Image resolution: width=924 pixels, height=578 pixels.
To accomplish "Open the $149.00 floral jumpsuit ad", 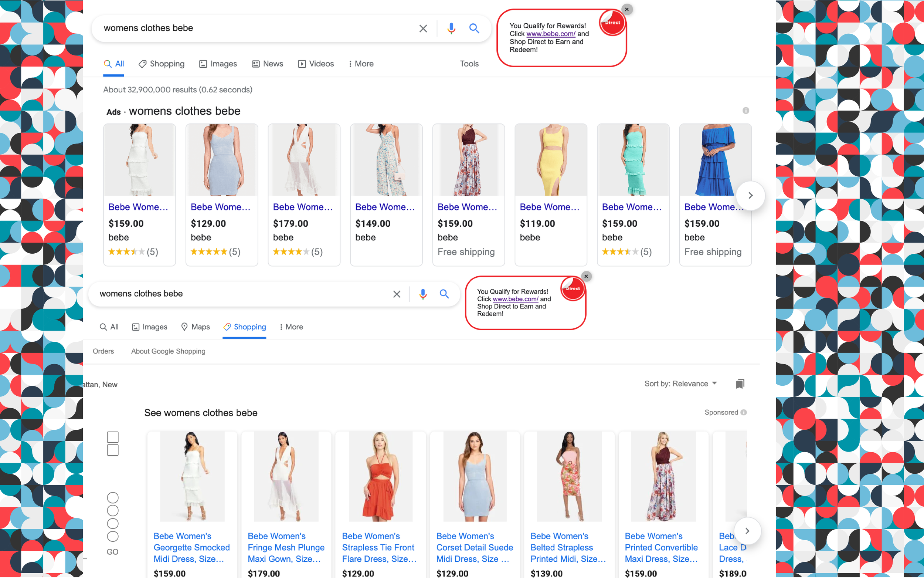I will 386,195.
